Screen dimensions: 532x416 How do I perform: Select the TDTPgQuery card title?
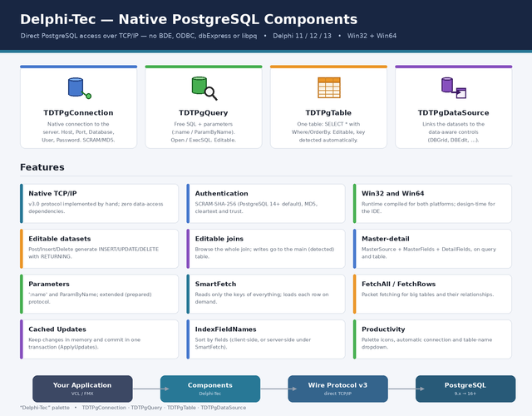[x=204, y=113]
